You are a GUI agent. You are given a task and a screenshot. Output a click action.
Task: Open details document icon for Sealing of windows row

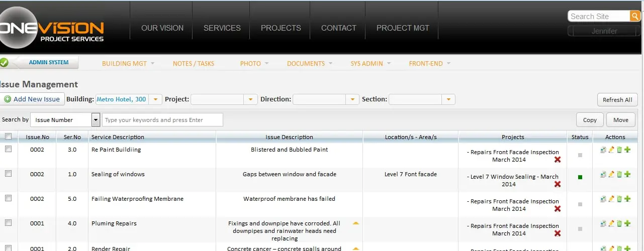point(603,174)
